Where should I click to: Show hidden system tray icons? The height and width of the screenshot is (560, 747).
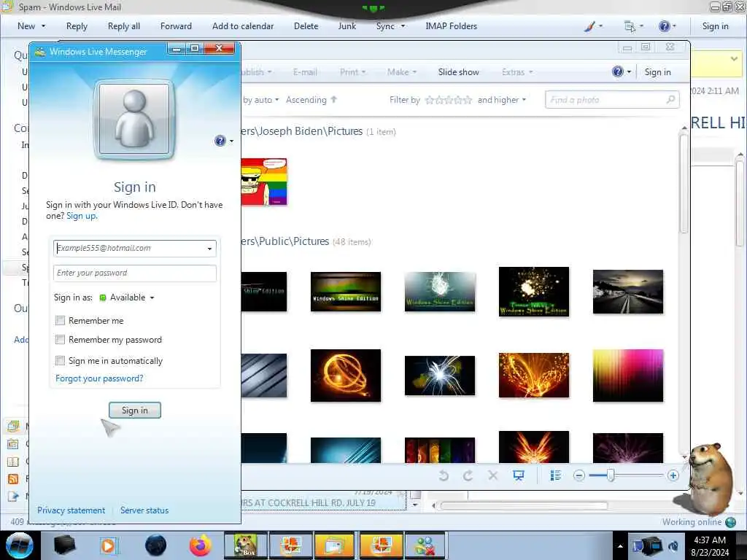click(x=620, y=546)
